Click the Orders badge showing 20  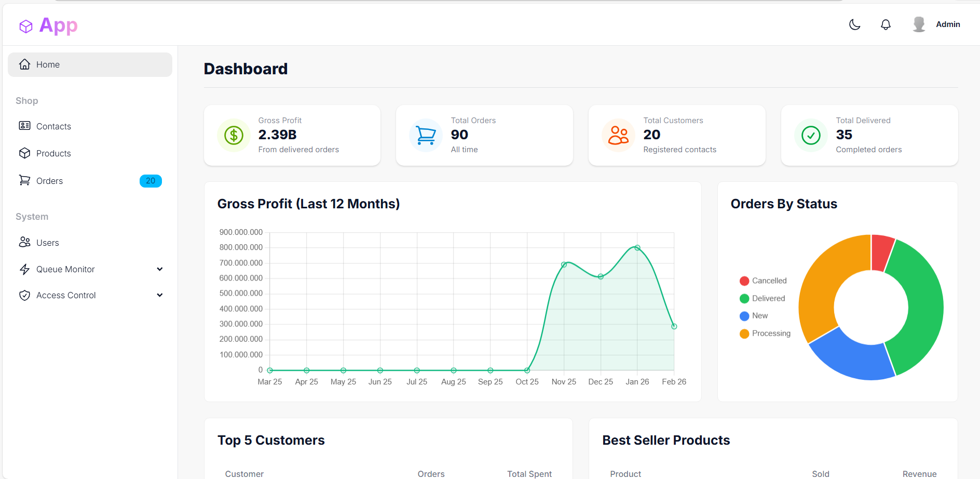pyautogui.click(x=151, y=181)
